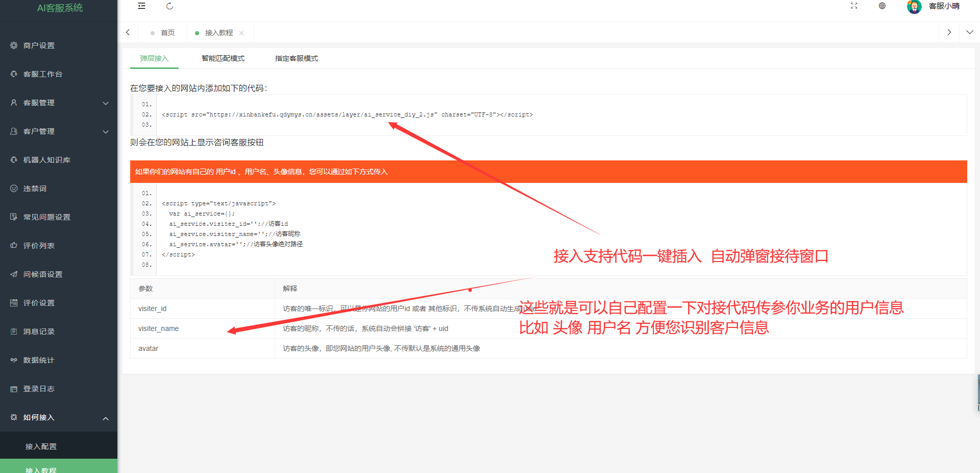Click the 如何接入 icon
Viewport: 980px width, 473px height.
pyautogui.click(x=14, y=417)
